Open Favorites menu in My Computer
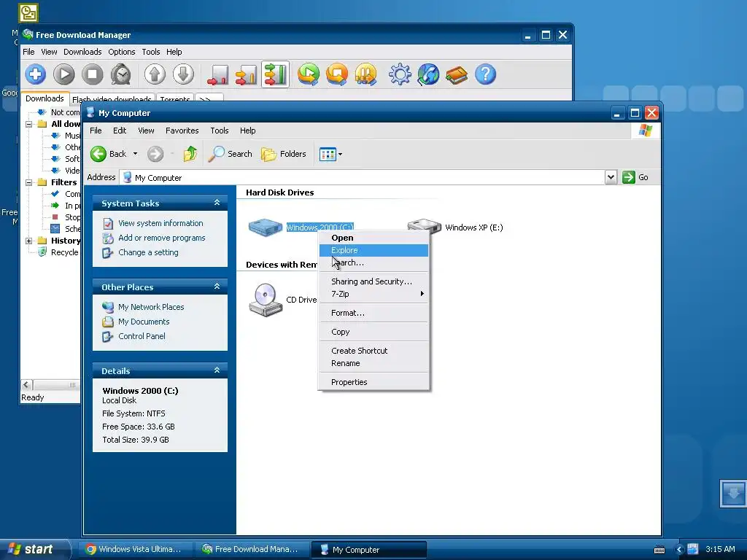Screen dimensions: 747x560 [182, 131]
